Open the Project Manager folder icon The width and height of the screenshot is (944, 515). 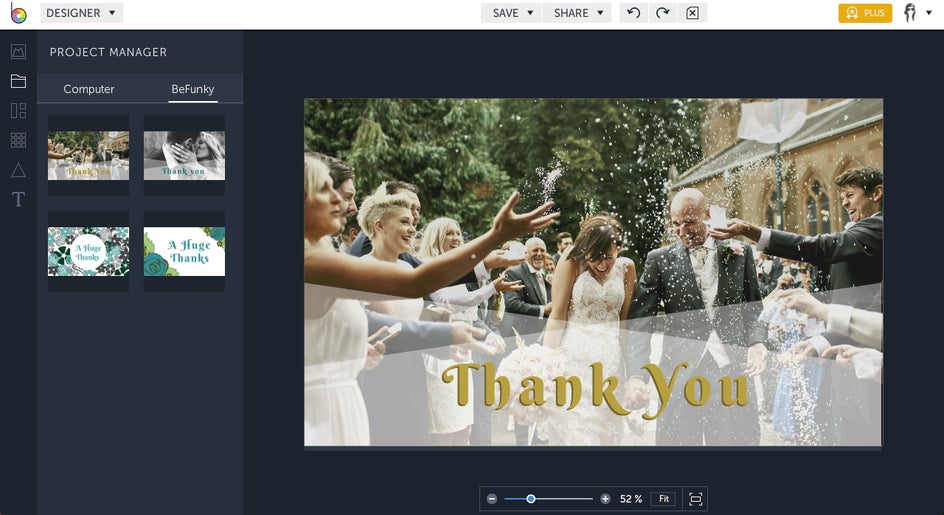coord(18,81)
